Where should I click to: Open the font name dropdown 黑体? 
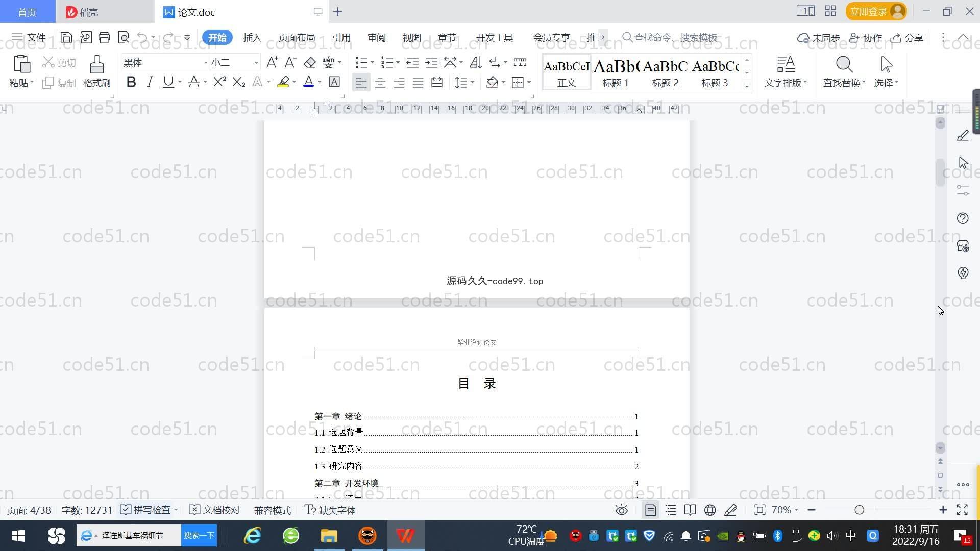(x=206, y=63)
